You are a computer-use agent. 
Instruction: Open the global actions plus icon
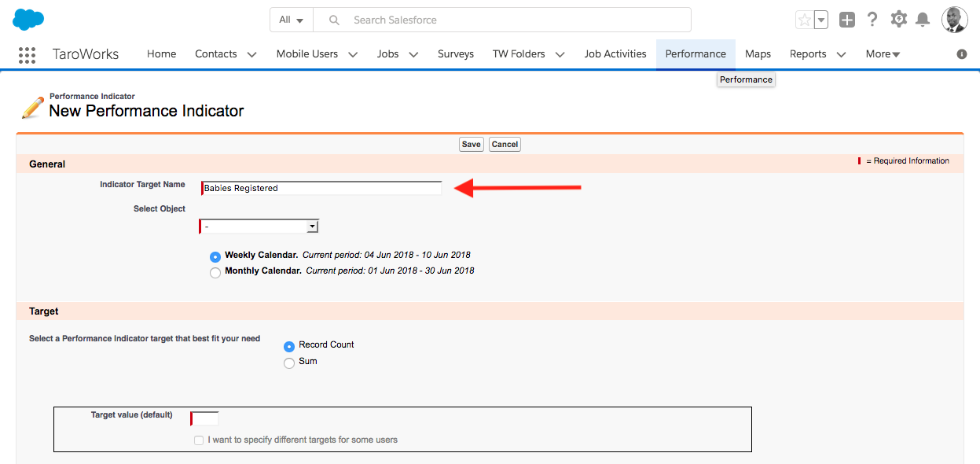846,20
